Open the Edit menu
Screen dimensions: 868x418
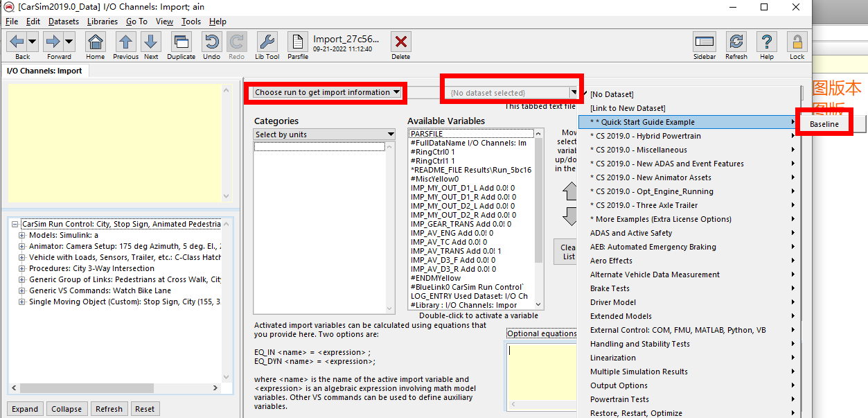point(33,21)
